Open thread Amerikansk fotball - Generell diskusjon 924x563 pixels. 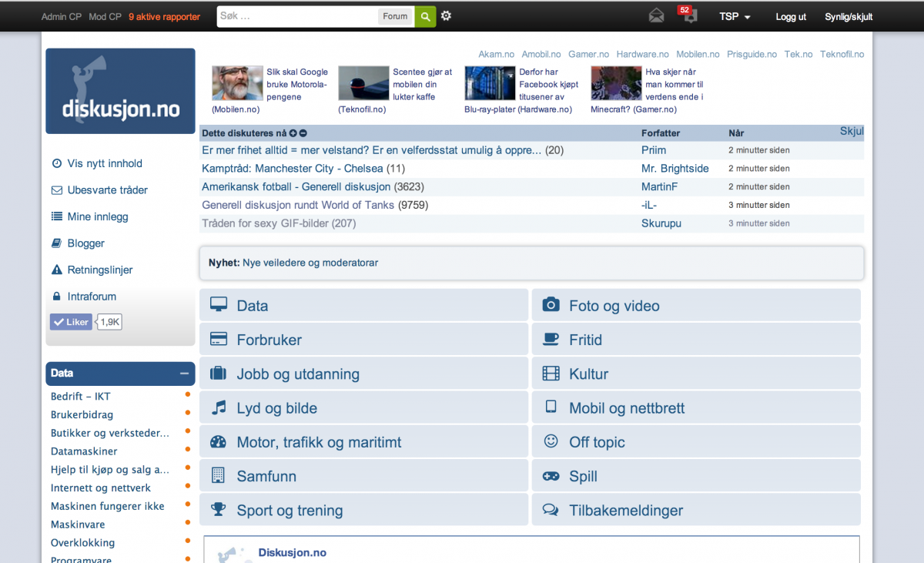(296, 186)
